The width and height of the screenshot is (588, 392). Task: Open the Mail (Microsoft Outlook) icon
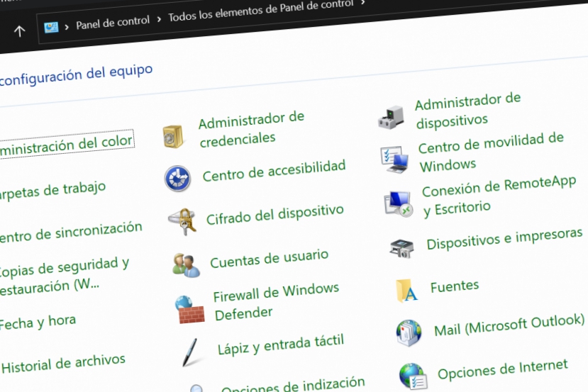[409, 332]
